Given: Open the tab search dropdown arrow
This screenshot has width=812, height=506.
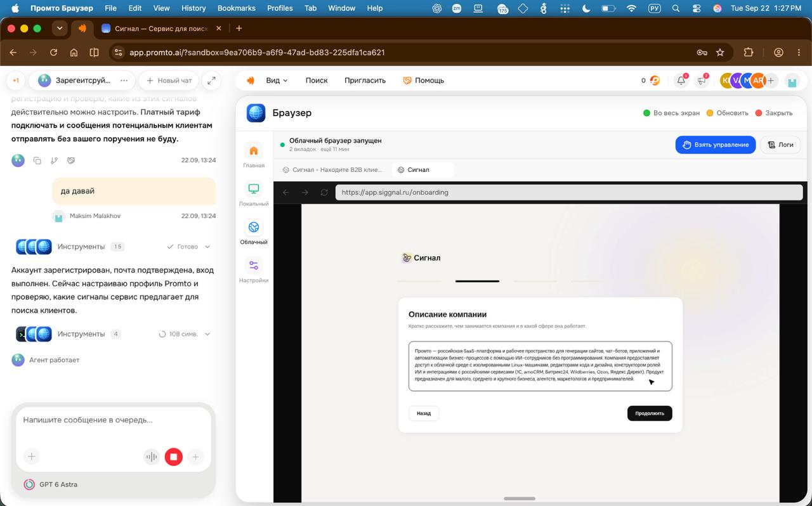Looking at the screenshot, I should pos(60,29).
